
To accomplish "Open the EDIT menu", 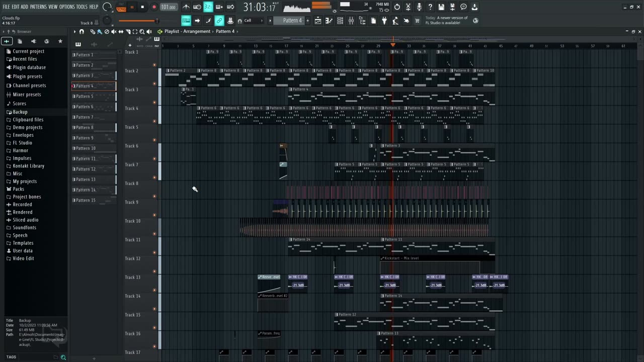I will (x=16, y=7).
